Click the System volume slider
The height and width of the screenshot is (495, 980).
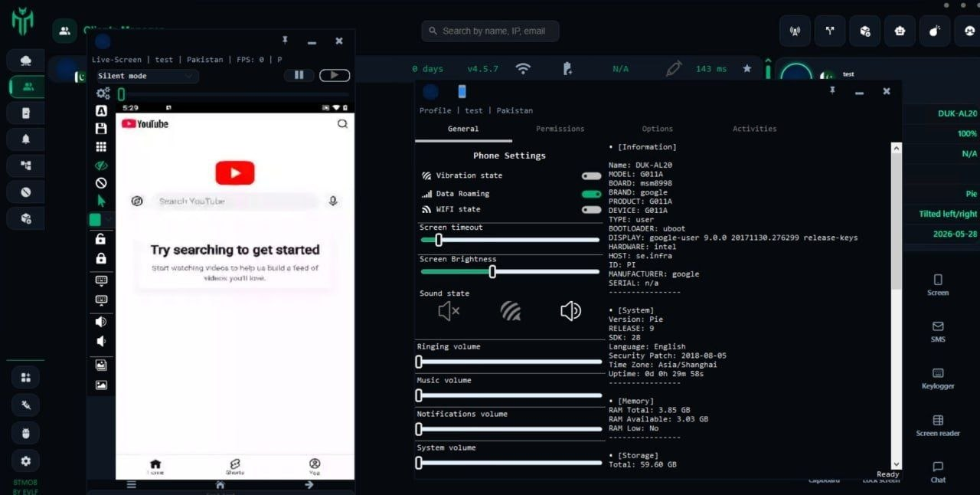click(509, 463)
